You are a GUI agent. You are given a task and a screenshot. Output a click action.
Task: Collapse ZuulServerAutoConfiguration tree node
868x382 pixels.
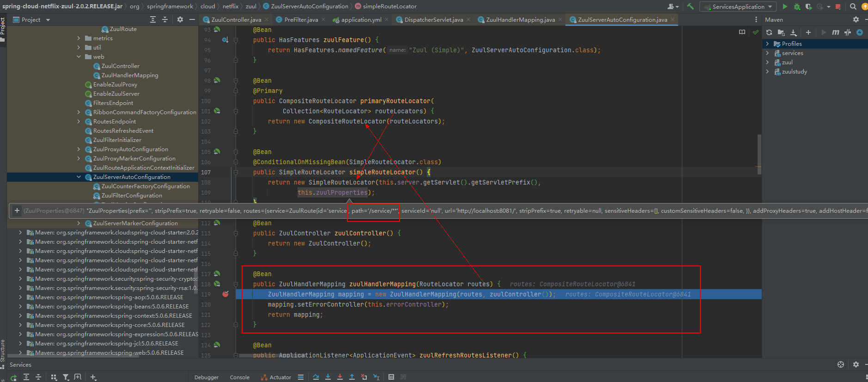click(x=79, y=177)
